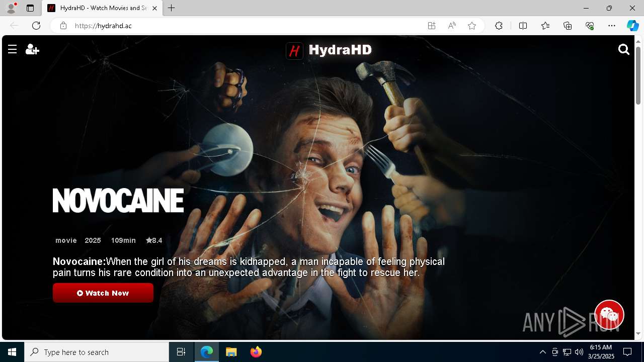Image resolution: width=644 pixels, height=362 pixels.
Task: Open the network tray icon
Action: 567,352
